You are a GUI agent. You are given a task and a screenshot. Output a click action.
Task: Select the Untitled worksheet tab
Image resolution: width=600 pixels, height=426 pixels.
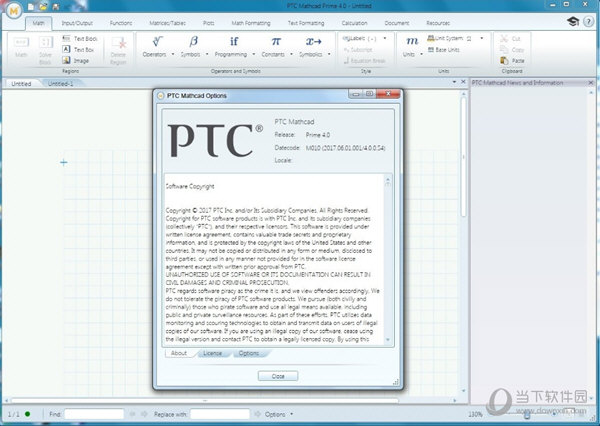[x=21, y=83]
